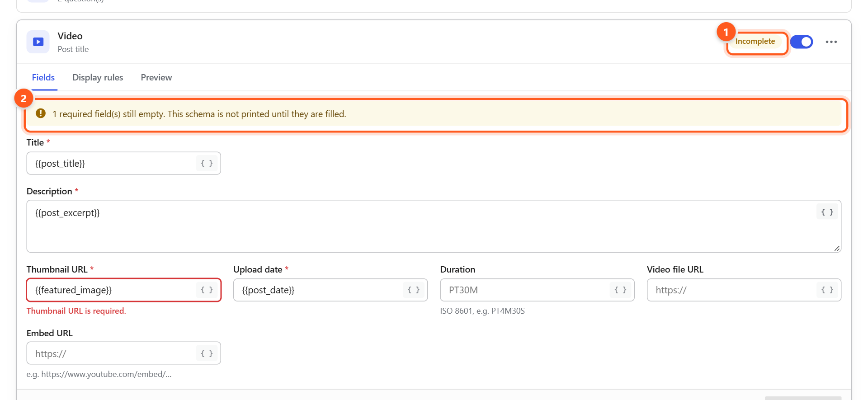Click braces icon in Duration field

pos(620,290)
